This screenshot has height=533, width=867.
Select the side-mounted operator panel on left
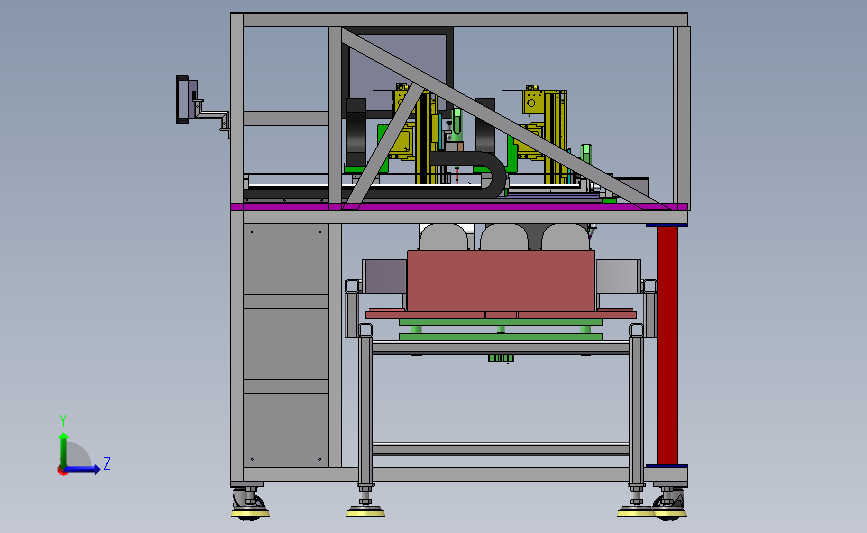pos(187,100)
